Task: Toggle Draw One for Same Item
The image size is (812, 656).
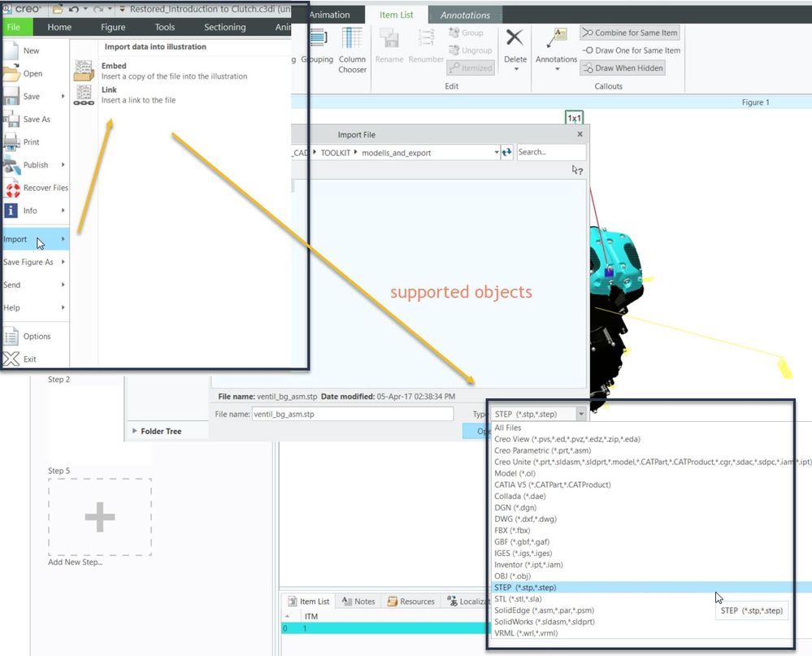Action: click(x=632, y=50)
